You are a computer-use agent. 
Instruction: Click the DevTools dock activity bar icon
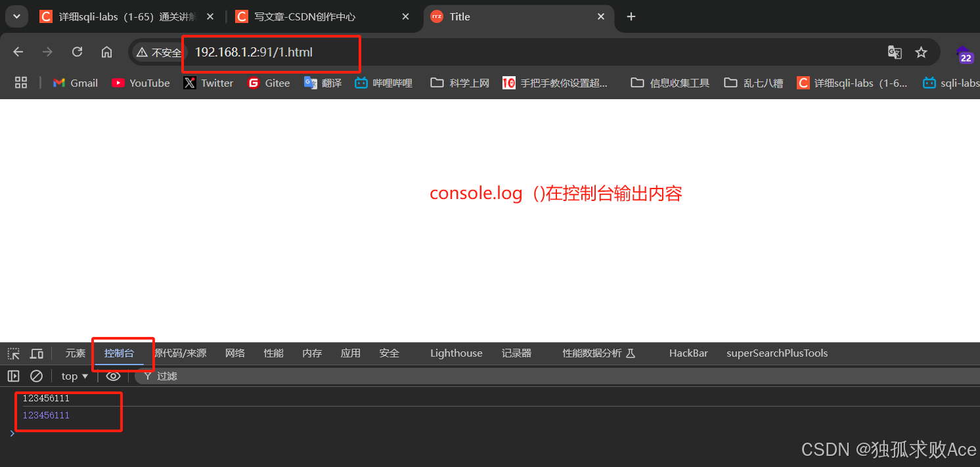tap(12, 376)
